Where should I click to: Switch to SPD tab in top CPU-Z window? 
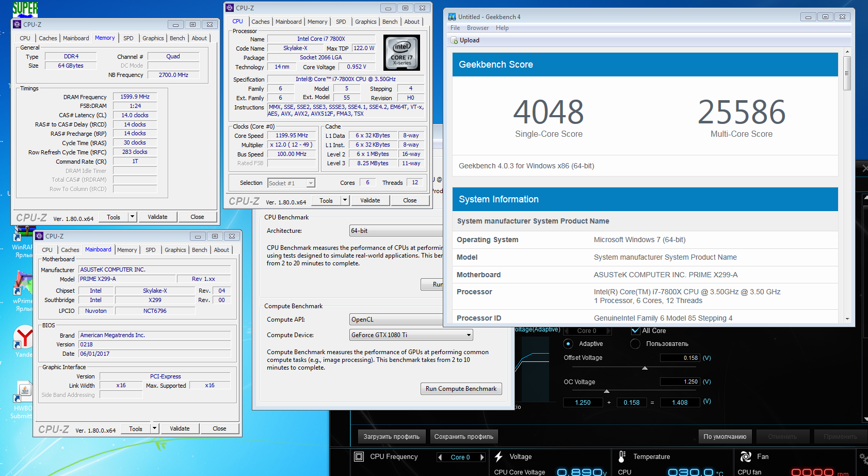click(341, 22)
